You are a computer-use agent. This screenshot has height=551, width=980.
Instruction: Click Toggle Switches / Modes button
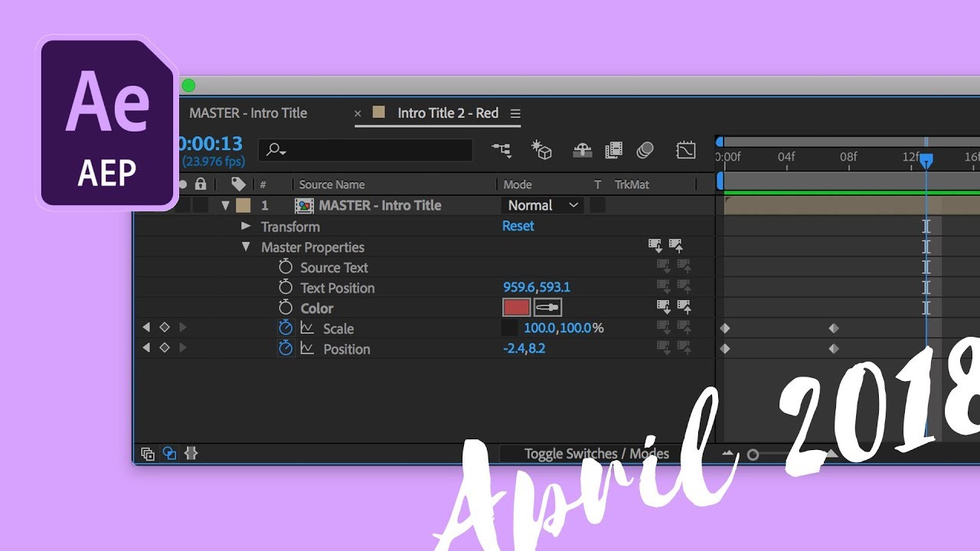(596, 454)
